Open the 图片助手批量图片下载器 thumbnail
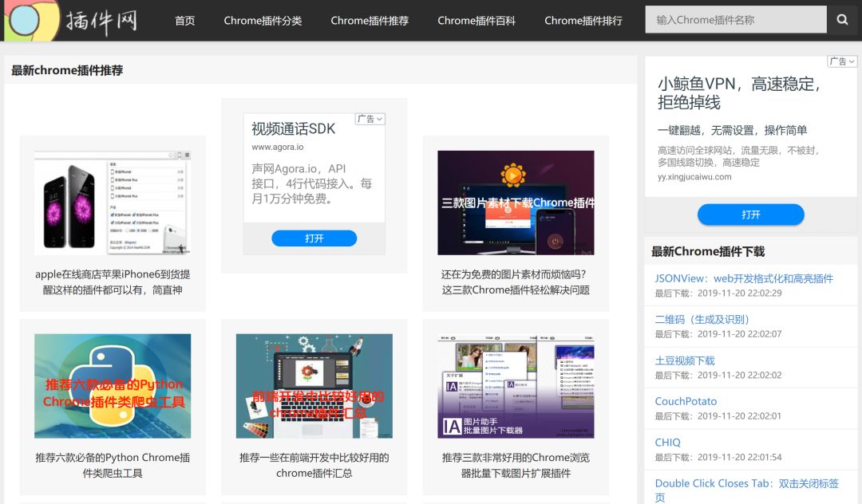The image size is (862, 504). point(516,386)
